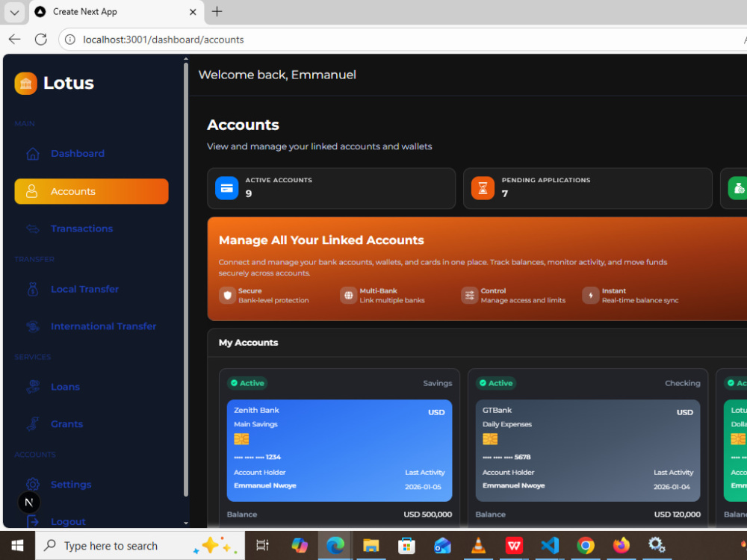747x560 pixels.
Task: Click the chip icon on Zenith Bank card
Action: click(x=241, y=439)
